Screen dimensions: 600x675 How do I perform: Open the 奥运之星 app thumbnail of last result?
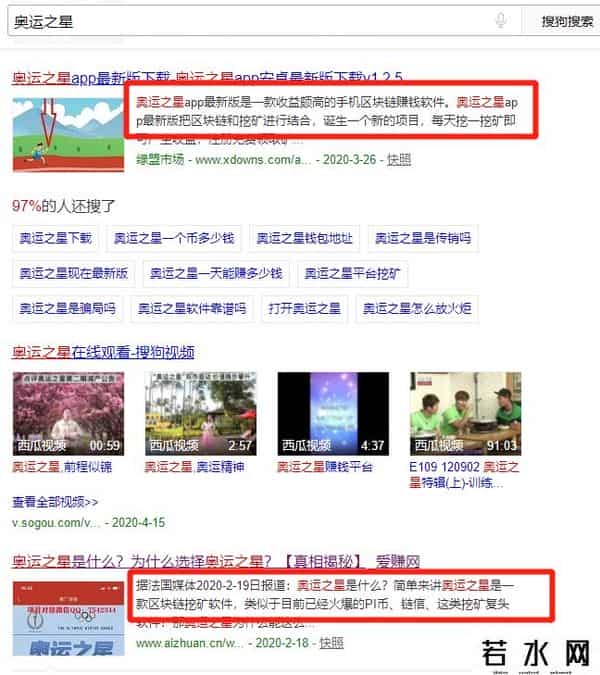pos(68,619)
